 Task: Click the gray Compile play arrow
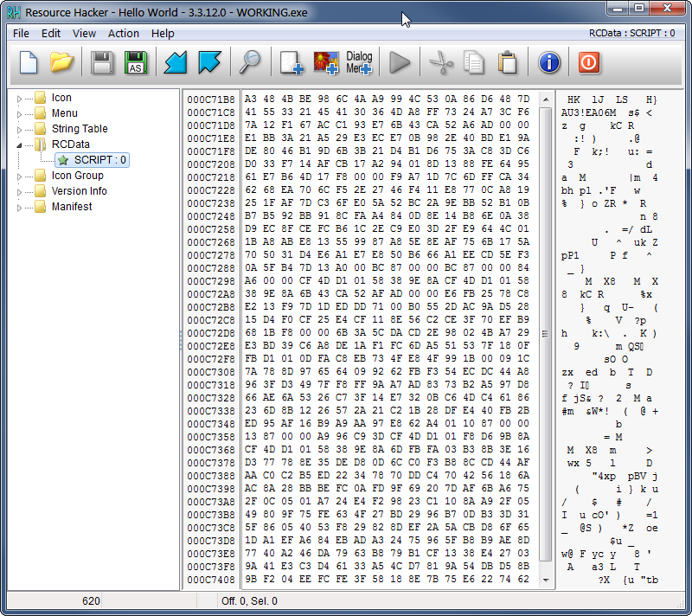[x=400, y=62]
